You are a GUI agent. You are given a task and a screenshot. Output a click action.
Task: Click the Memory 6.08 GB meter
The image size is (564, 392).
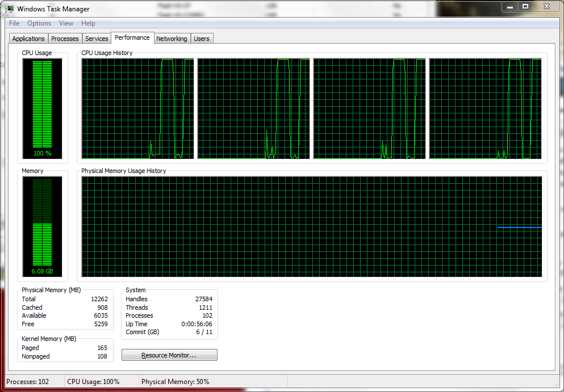pyautogui.click(x=43, y=227)
